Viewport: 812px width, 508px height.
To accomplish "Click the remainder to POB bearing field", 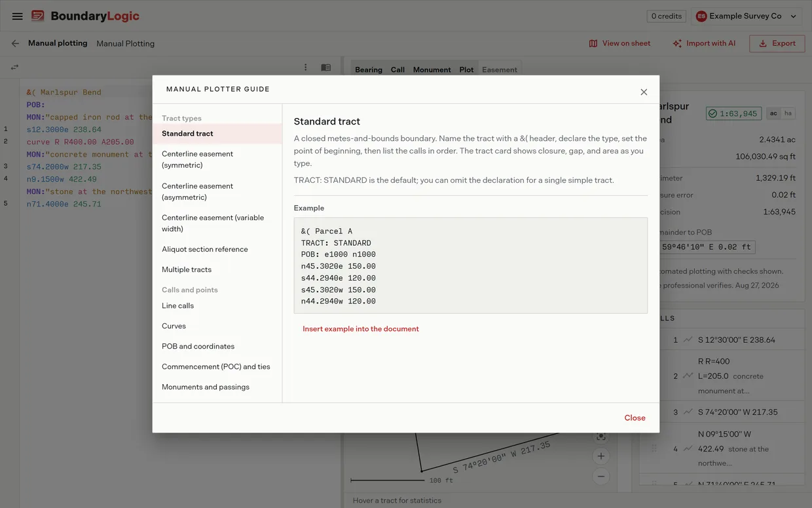I will coord(706,247).
